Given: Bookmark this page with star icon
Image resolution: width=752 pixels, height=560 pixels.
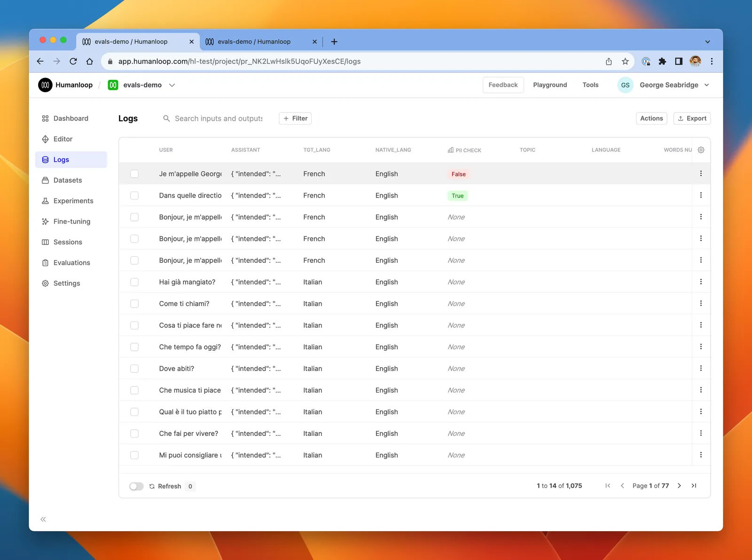Looking at the screenshot, I should tap(625, 61).
